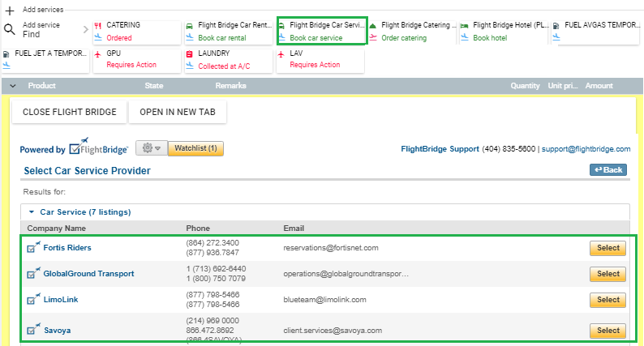Select GlobalGround Transport provider

(x=608, y=274)
